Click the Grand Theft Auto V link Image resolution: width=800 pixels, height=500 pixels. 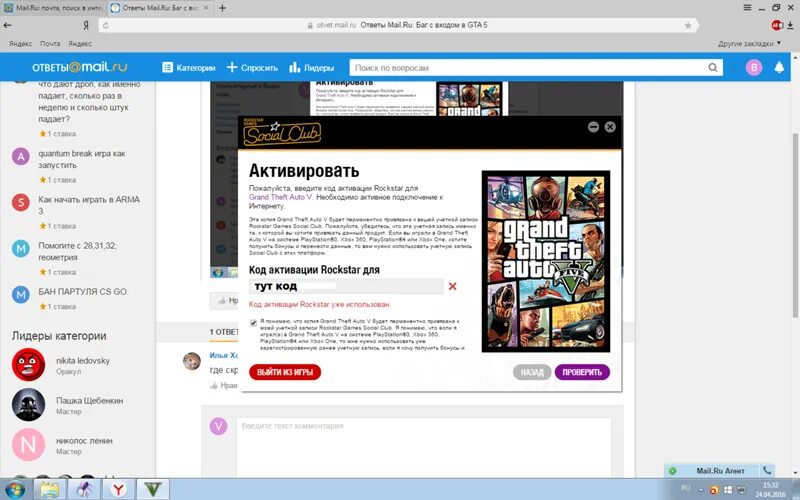pos(280,197)
